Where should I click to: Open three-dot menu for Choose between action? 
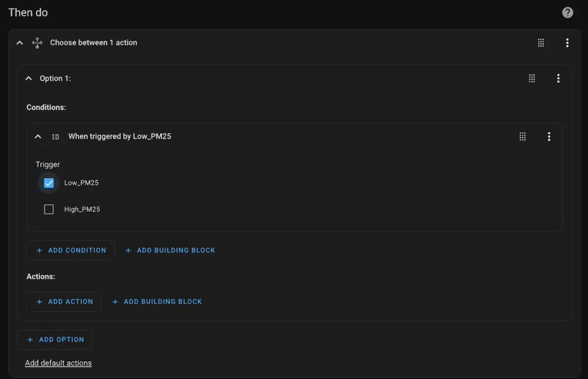(x=567, y=42)
